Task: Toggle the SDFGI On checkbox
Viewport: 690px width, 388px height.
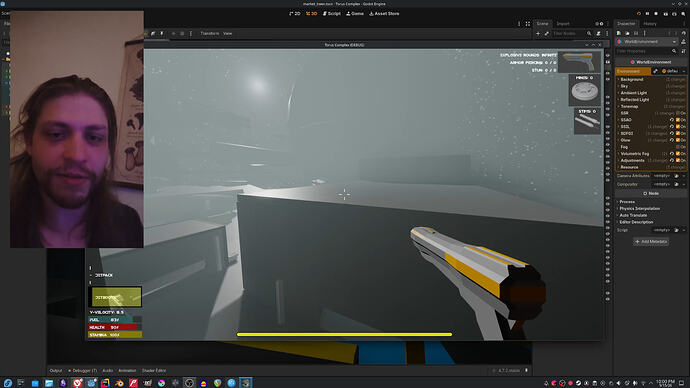Action: point(678,133)
